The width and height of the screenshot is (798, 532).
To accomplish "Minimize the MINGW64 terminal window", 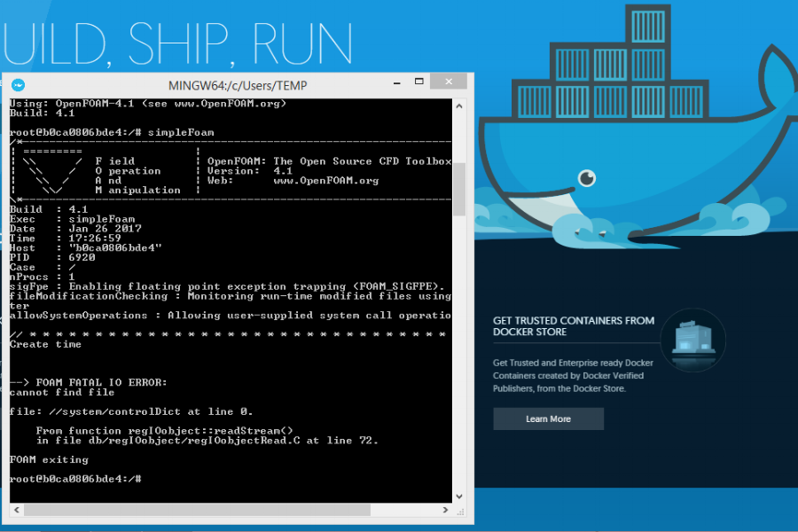I will pyautogui.click(x=396, y=82).
